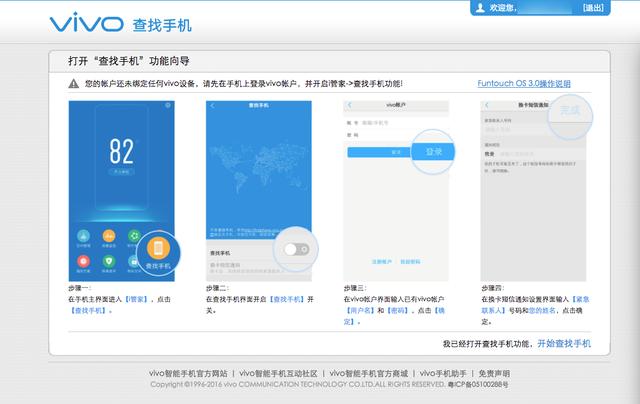Click the warning triangle icon in the notice bar
The image size is (640, 404).
[73, 84]
